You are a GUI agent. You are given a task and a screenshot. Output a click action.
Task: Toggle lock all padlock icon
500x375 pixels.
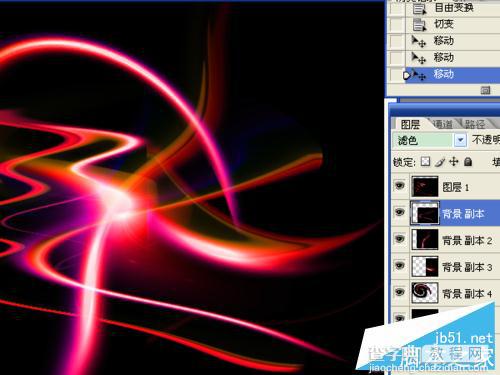(x=468, y=162)
